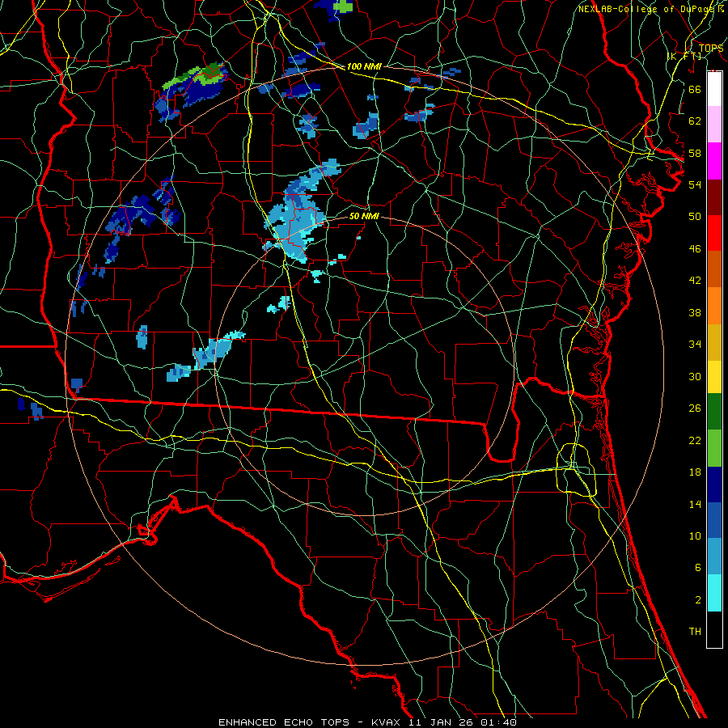Click the legend value '50'
The width and height of the screenshot is (728, 728).
coord(695,217)
